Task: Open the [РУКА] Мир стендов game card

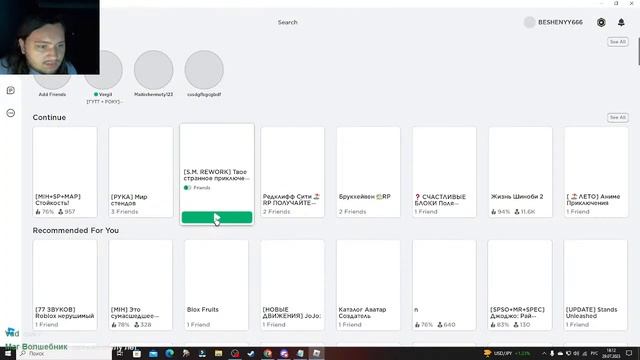Action: tap(141, 172)
